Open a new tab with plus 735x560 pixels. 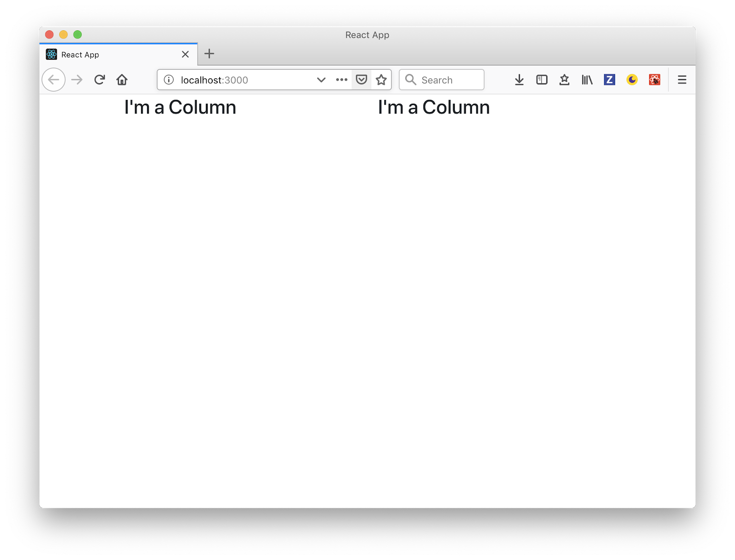tap(209, 54)
